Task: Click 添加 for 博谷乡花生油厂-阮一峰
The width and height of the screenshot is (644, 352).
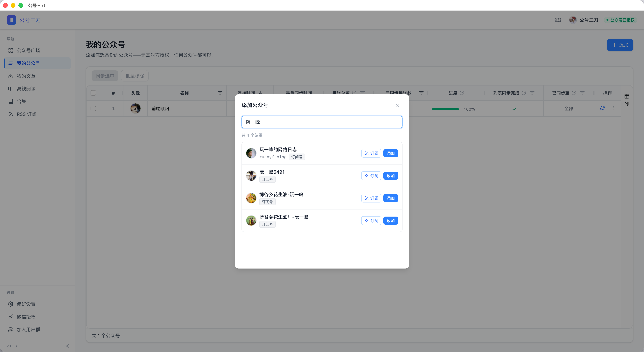Action: coord(390,221)
